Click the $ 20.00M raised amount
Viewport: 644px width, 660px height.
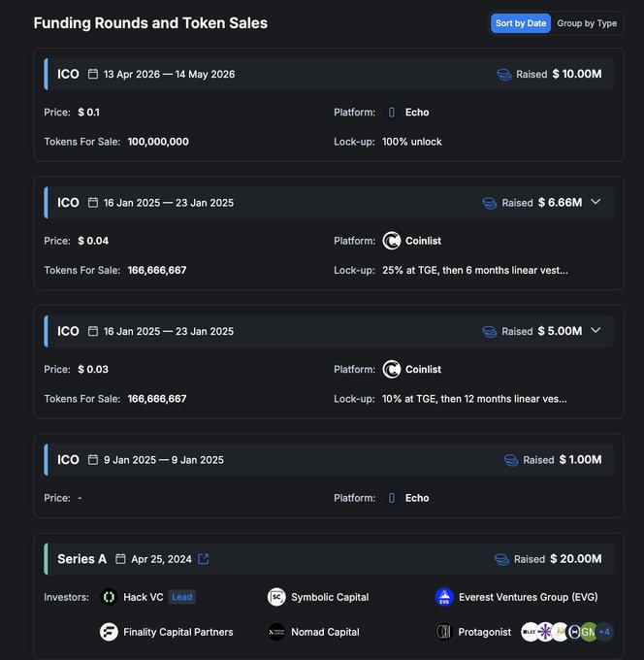click(x=576, y=558)
